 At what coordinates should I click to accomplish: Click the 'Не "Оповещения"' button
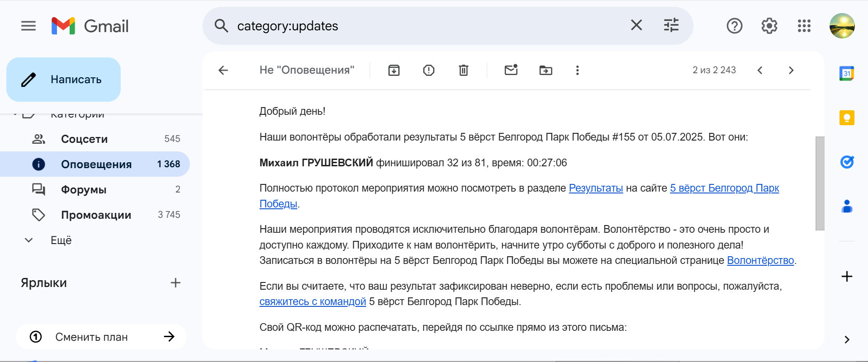(x=307, y=70)
